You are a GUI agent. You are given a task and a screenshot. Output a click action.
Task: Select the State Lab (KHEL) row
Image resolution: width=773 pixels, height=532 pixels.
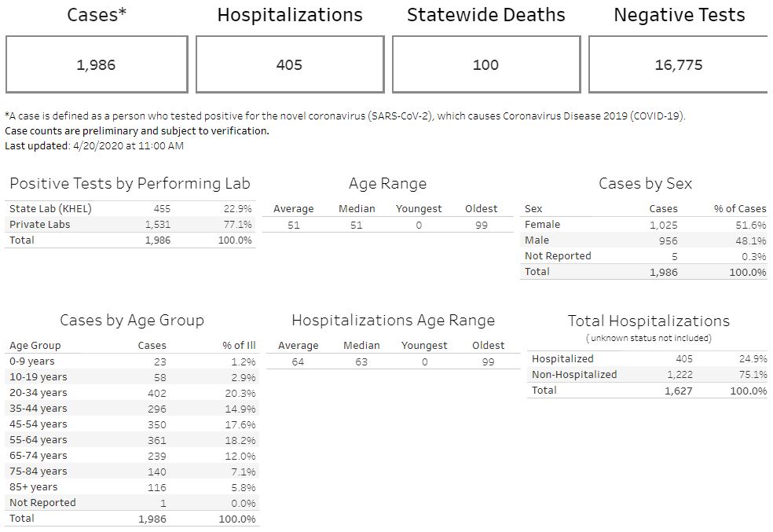[130, 209]
